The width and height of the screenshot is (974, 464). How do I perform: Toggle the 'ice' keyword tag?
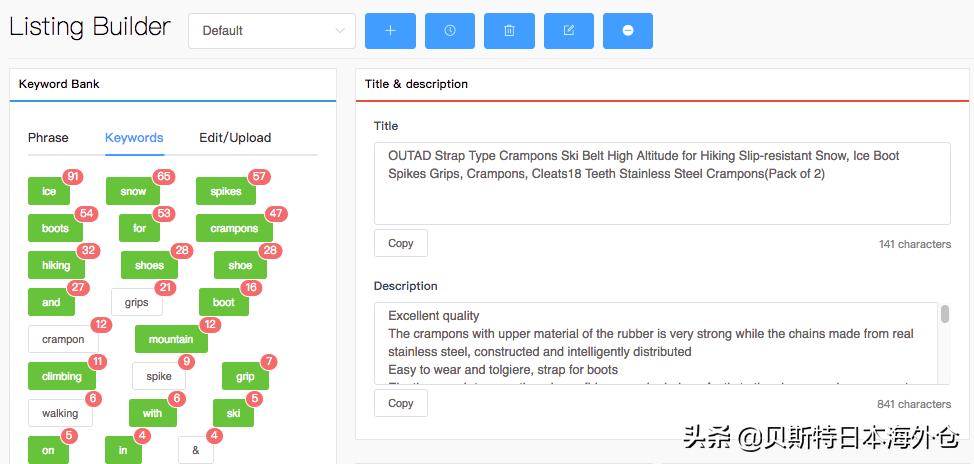pos(49,192)
